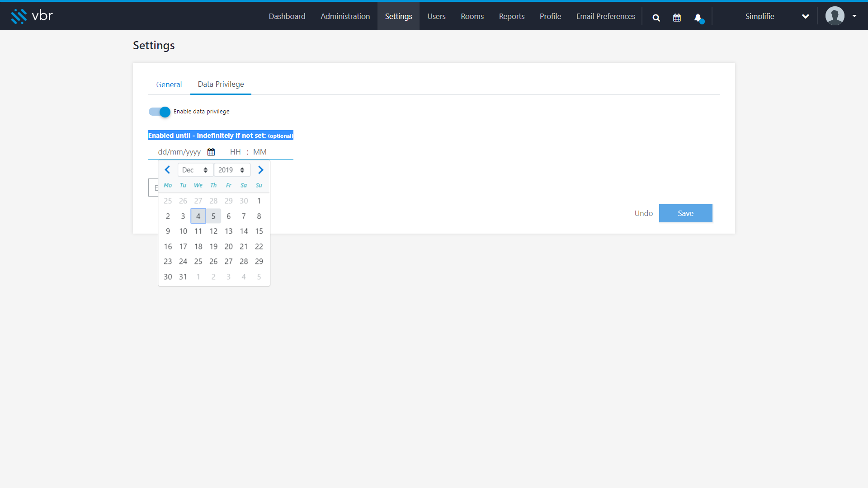This screenshot has height=488, width=868.
Task: Select December 9 in calendar
Action: [168, 231]
